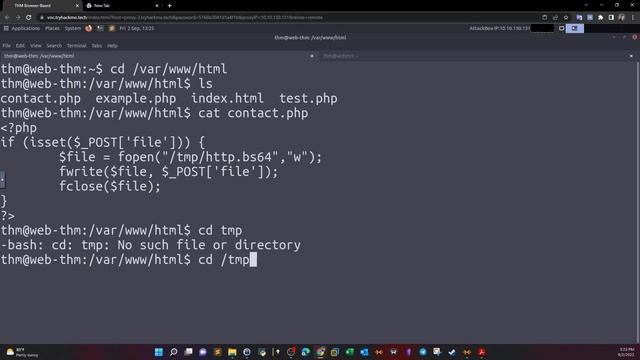Click 'example.php' in ls output
This screenshot has height=360, width=640.
[136, 98]
